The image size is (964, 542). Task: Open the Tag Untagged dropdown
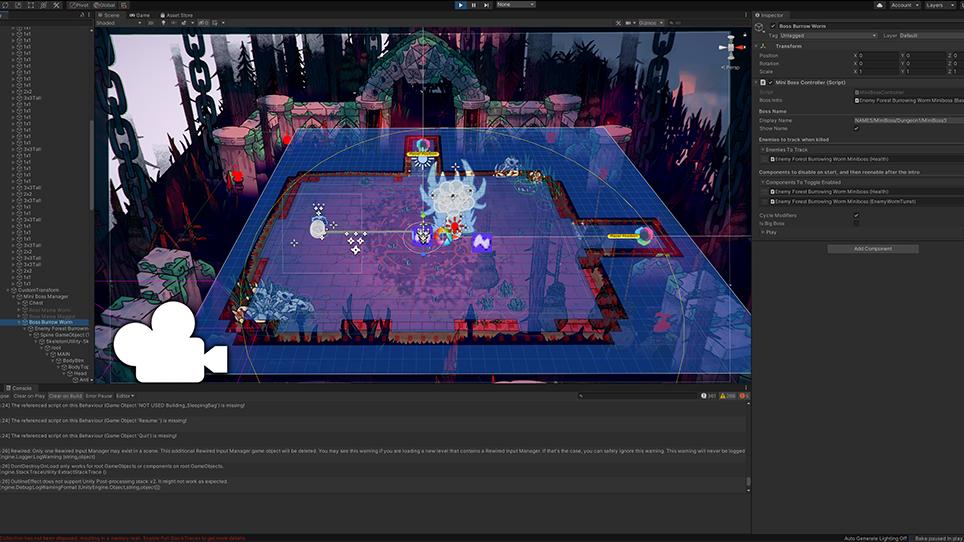[828, 36]
